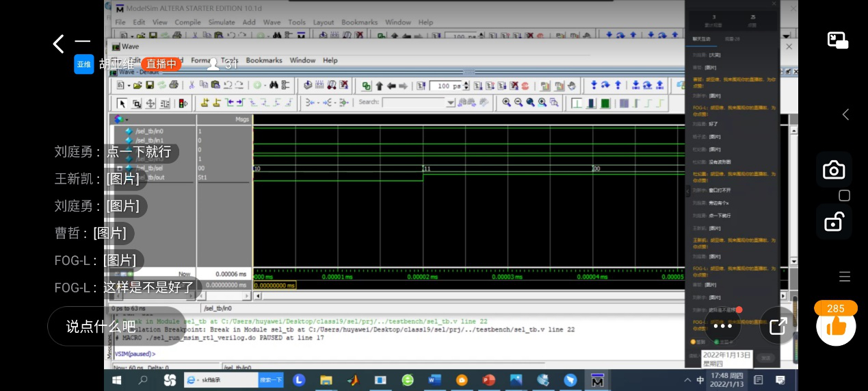This screenshot has width=868, height=391.
Task: Expand the /sel_tb/sel signal bus
Action: 120,168
